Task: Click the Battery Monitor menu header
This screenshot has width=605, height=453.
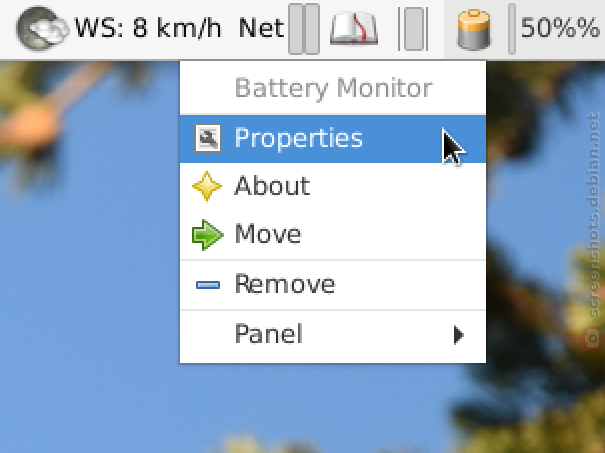Action: click(333, 88)
